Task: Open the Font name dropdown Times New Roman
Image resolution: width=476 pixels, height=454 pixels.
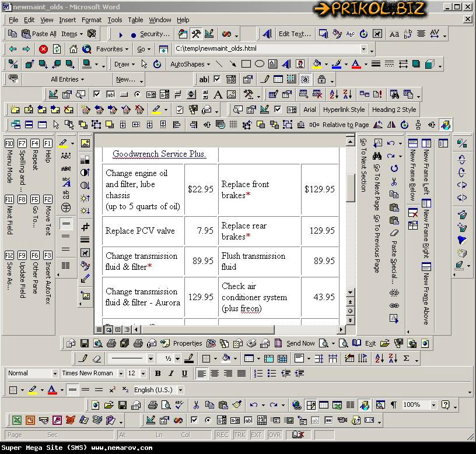Action: point(121,374)
